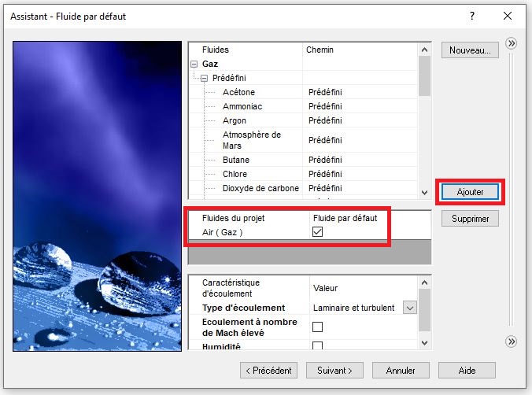This screenshot has height=395, width=532.
Task: Close the Fluide par défaut assistant
Action: pos(508,16)
